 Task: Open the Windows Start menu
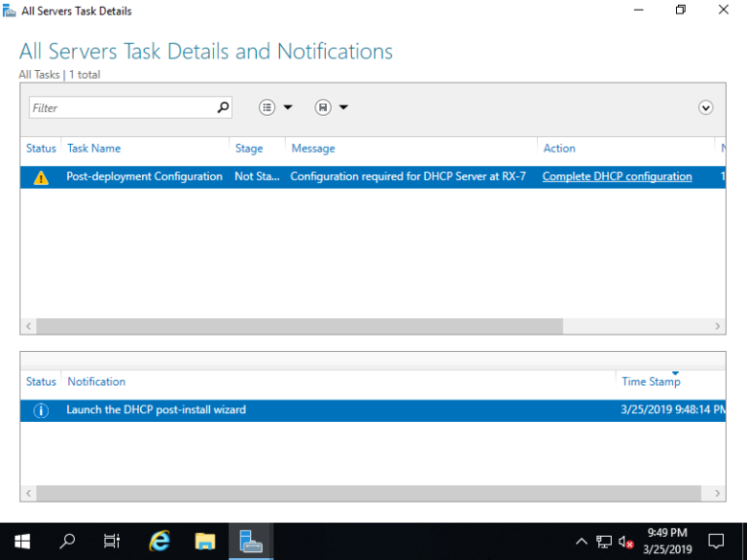pyautogui.click(x=21, y=541)
